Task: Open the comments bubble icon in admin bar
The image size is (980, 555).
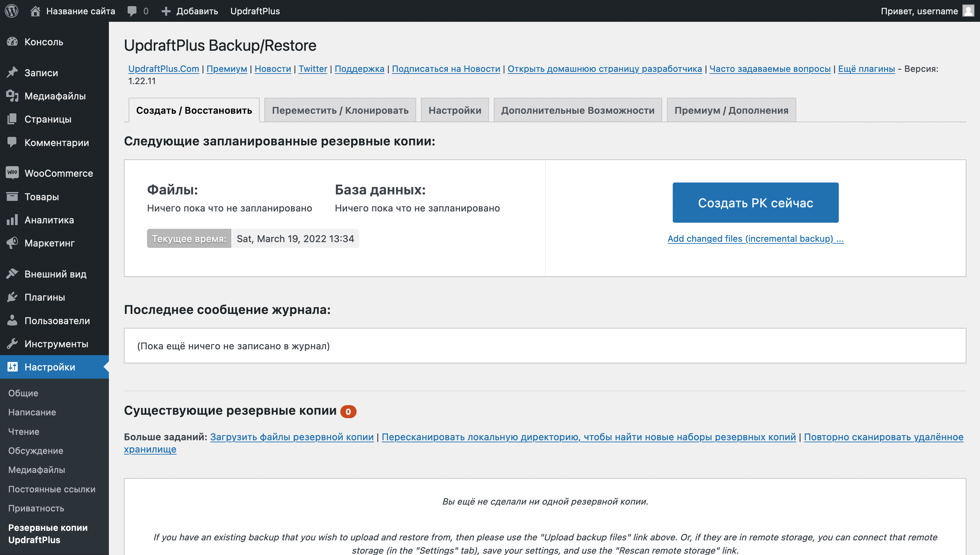Action: tap(132, 11)
